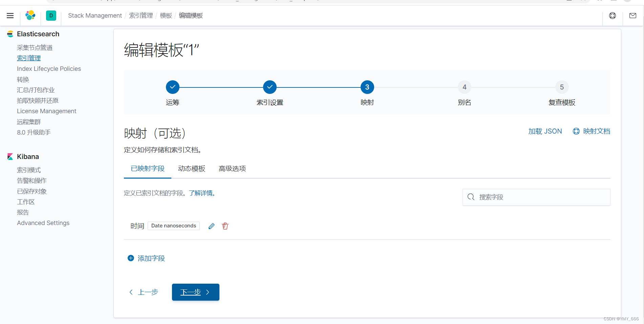Focus the 搜索字段 search input

click(x=536, y=197)
